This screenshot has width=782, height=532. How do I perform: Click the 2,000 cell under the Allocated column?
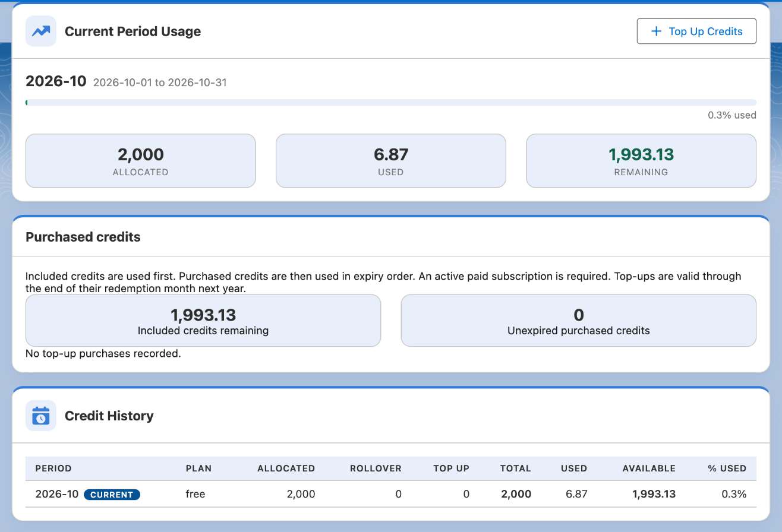[301, 494]
